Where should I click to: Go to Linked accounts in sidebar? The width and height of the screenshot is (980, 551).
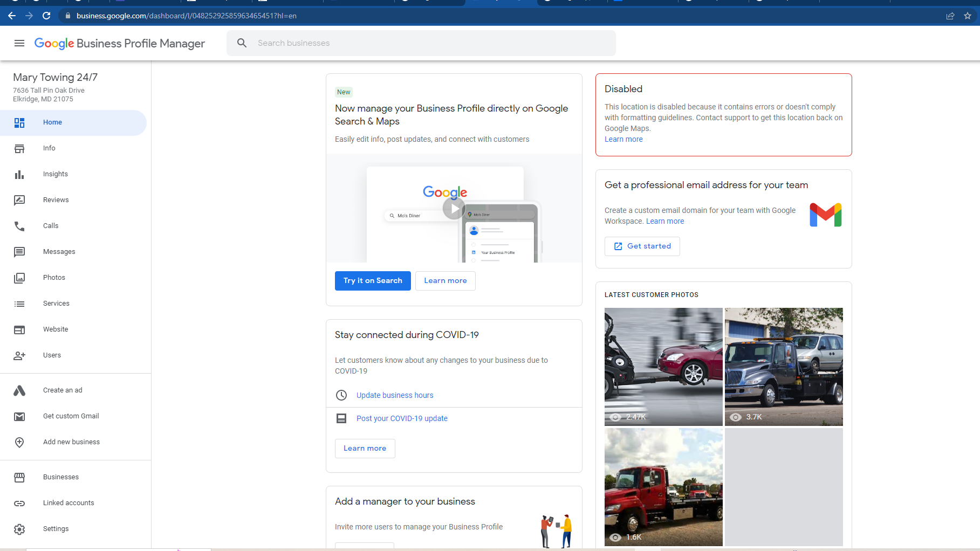[x=73, y=503]
